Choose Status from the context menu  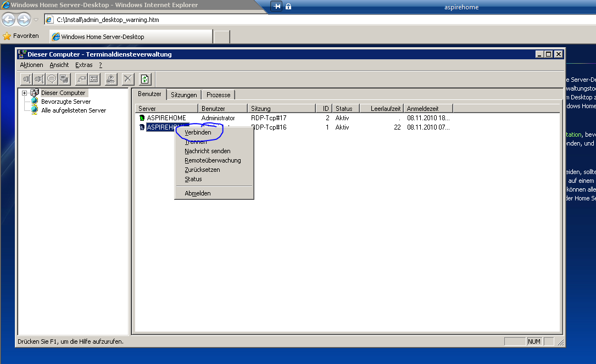(x=214, y=179)
